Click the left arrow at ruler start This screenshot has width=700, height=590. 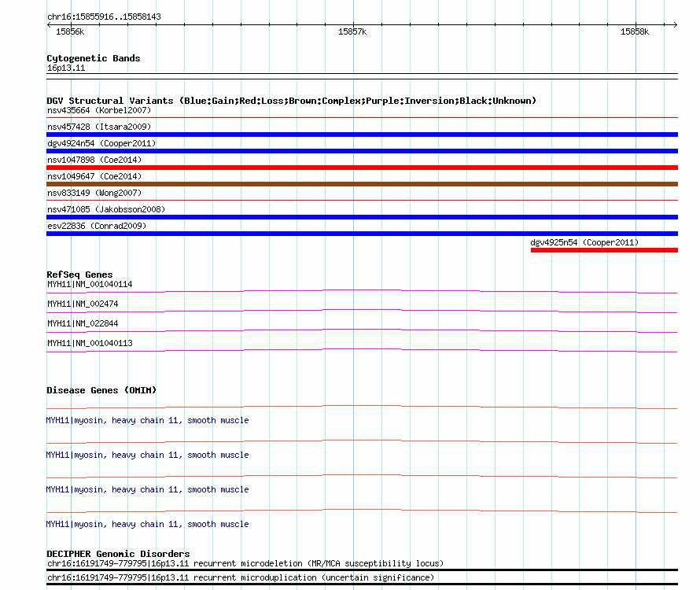tap(49, 24)
